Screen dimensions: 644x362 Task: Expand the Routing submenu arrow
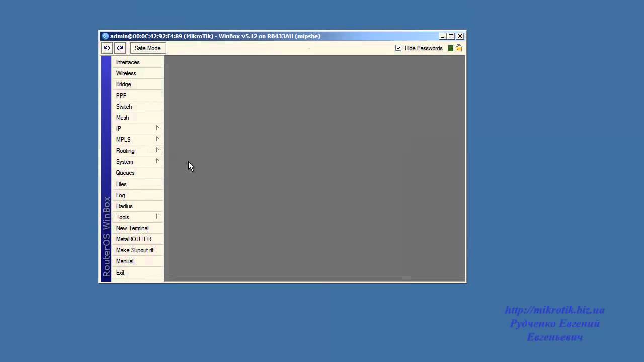tap(157, 150)
